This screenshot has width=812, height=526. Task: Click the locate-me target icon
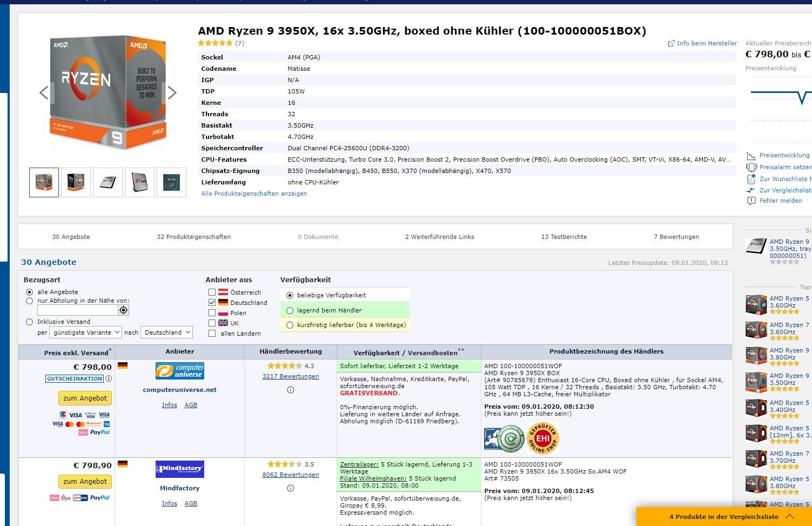124,310
